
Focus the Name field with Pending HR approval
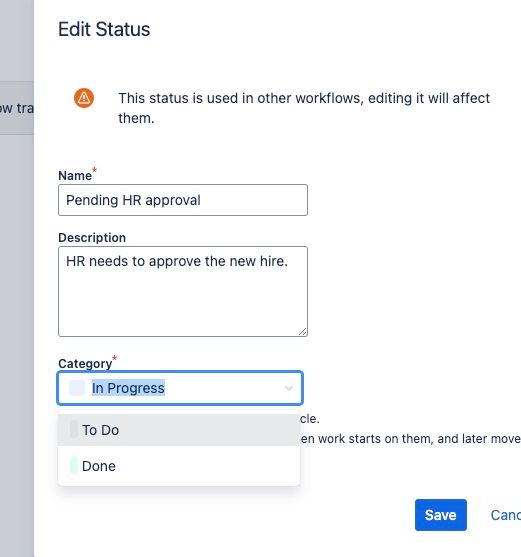pos(183,200)
